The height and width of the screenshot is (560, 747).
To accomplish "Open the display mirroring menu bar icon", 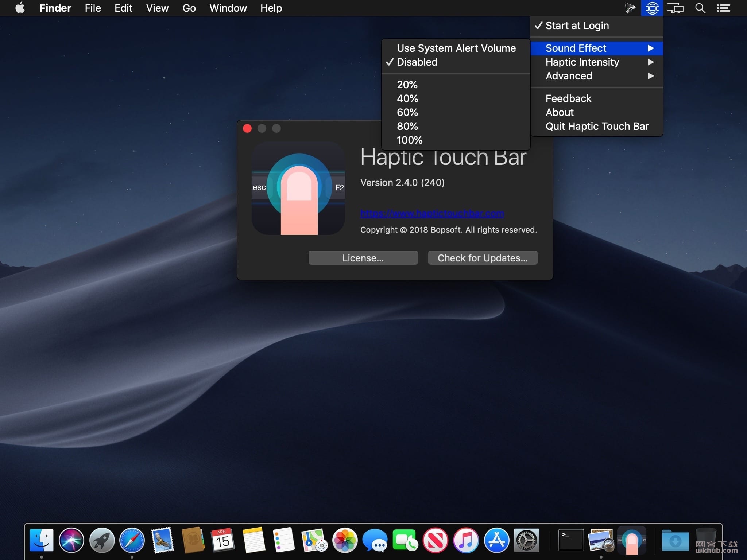I will click(675, 8).
